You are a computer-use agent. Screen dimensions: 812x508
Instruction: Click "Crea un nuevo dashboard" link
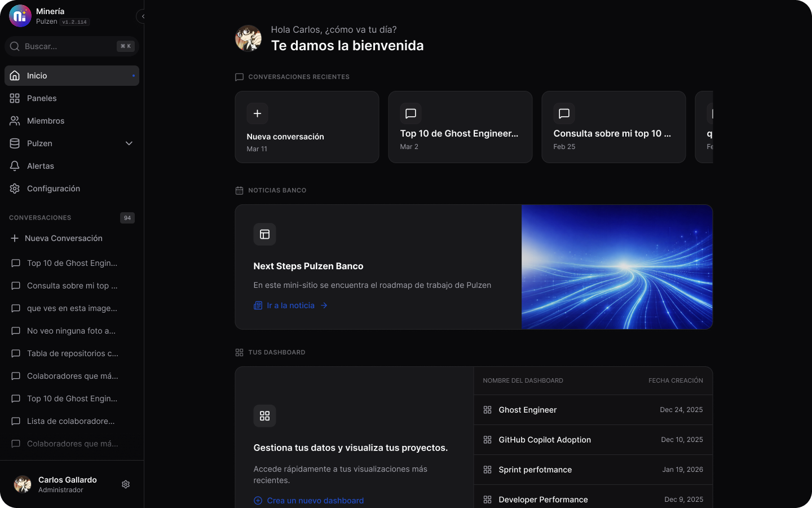click(x=308, y=501)
